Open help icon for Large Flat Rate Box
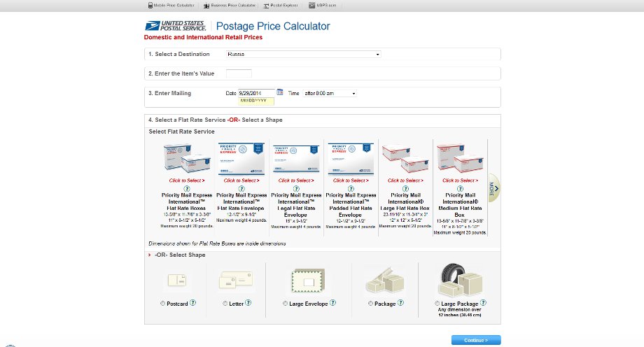644x347 pixels. click(405, 188)
